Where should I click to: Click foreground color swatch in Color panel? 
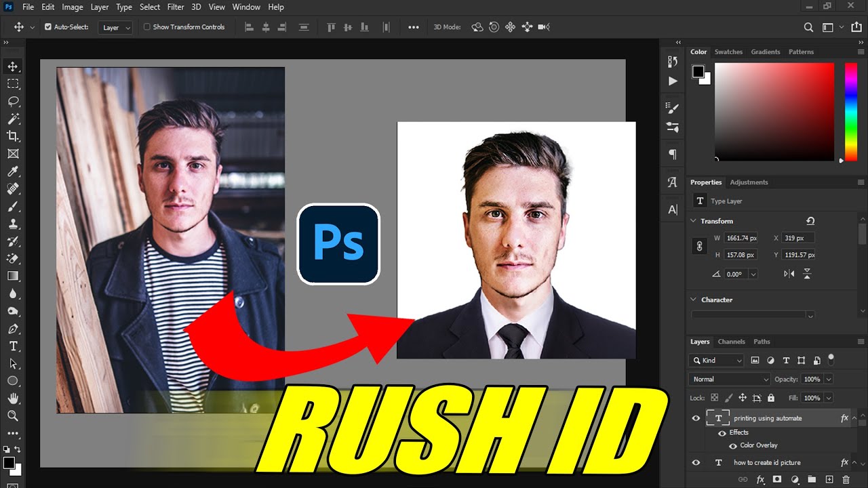click(x=698, y=71)
